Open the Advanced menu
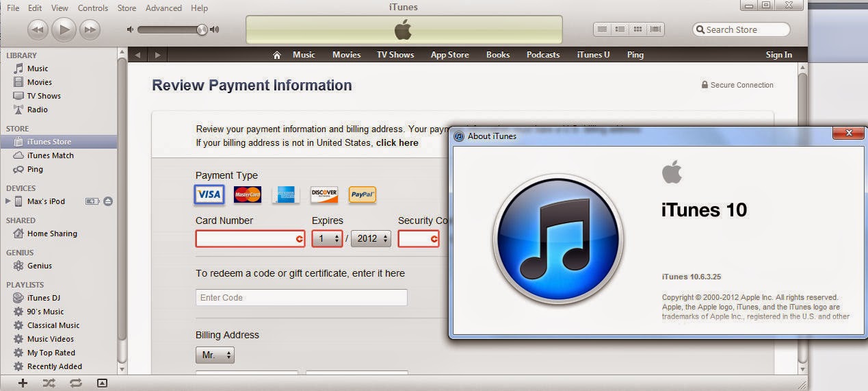868x391 pixels. 163,8
